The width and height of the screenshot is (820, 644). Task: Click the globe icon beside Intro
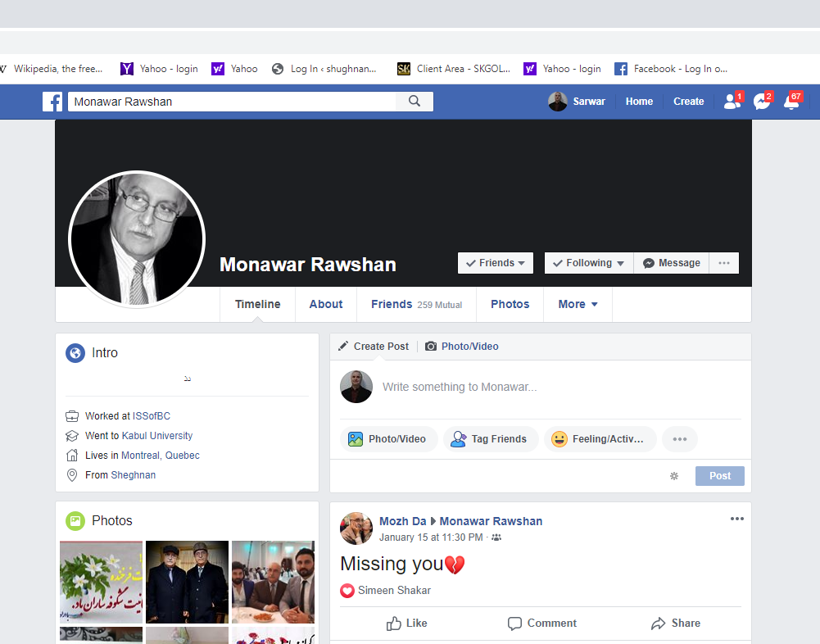[x=75, y=353]
